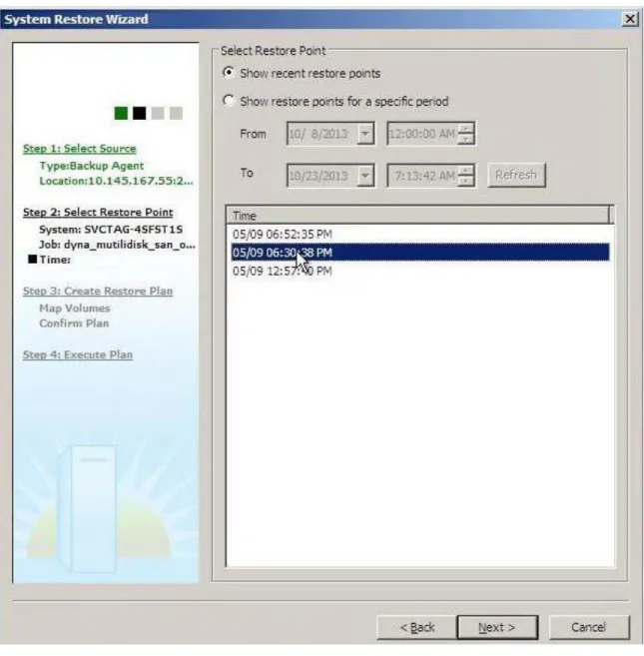Image resolution: width=644 pixels, height=656 pixels.
Task: Click the Next button
Action: click(497, 627)
